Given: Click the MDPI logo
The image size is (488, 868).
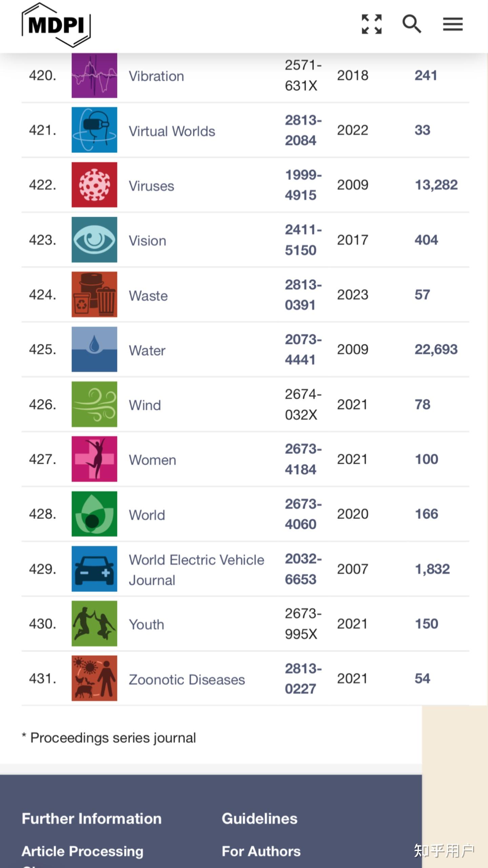Looking at the screenshot, I should [x=56, y=25].
